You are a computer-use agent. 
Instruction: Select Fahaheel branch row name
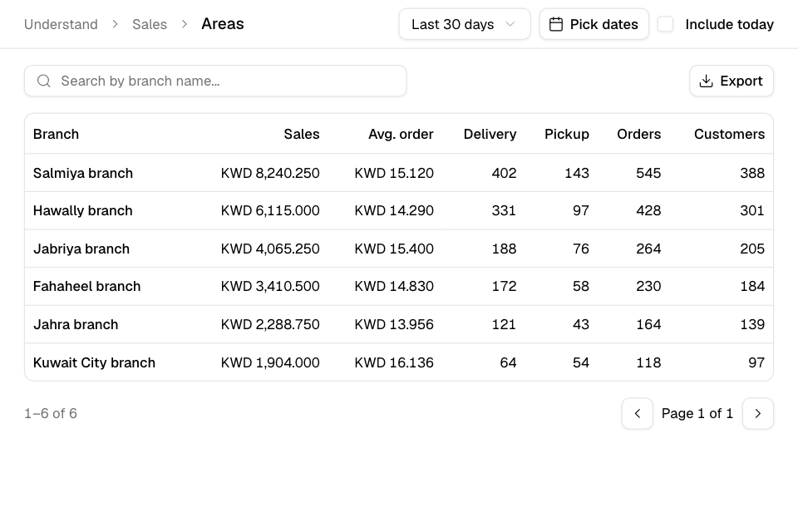point(87,287)
